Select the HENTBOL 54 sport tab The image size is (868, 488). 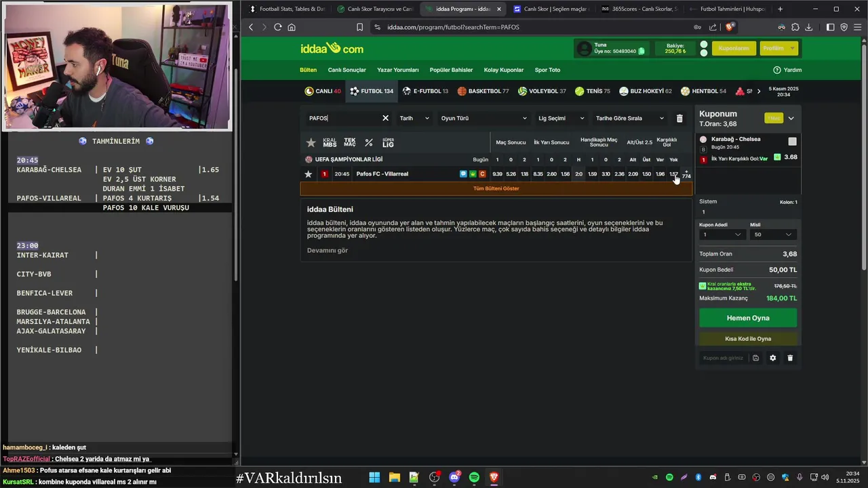coord(703,91)
